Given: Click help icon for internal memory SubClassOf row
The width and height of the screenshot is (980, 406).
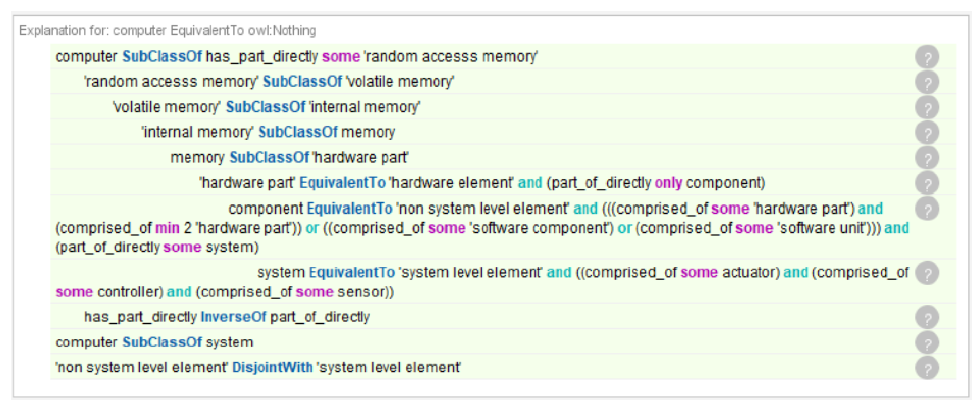Looking at the screenshot, I should pyautogui.click(x=927, y=133).
